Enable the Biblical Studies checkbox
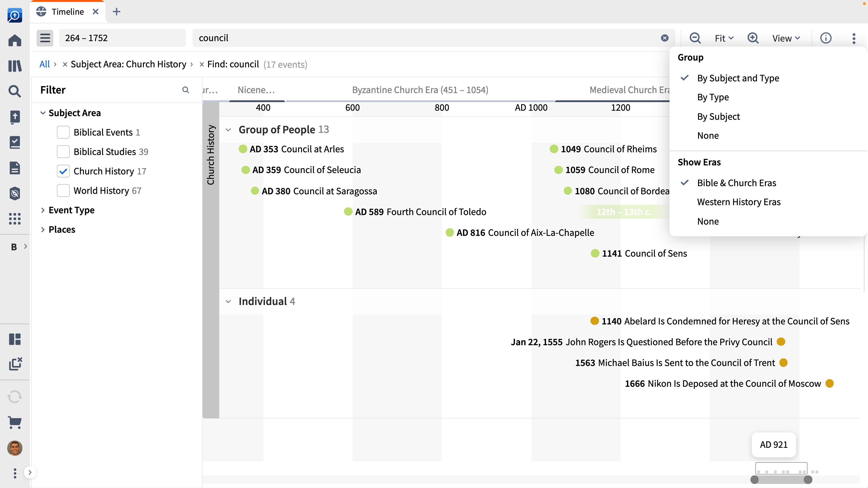The width and height of the screenshot is (868, 488). pyautogui.click(x=63, y=152)
